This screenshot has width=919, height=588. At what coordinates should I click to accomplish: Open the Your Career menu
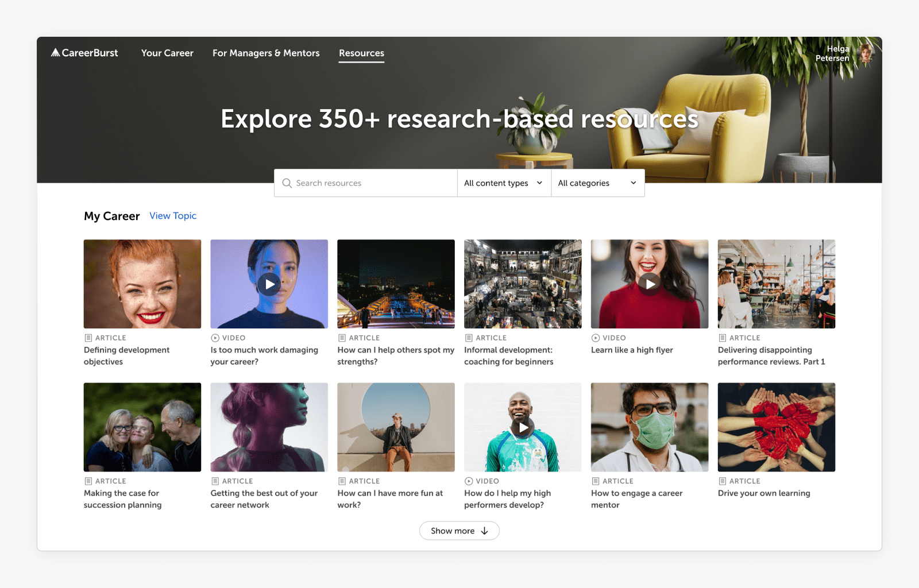(167, 53)
